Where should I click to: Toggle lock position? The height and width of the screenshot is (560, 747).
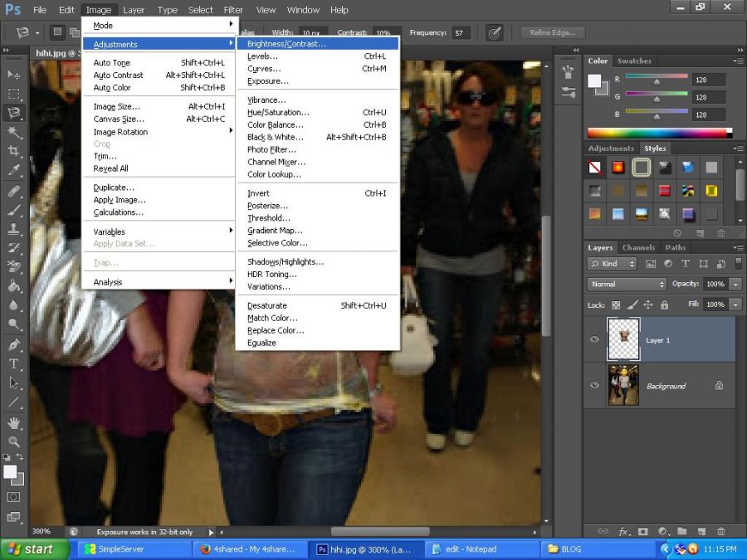coord(648,304)
